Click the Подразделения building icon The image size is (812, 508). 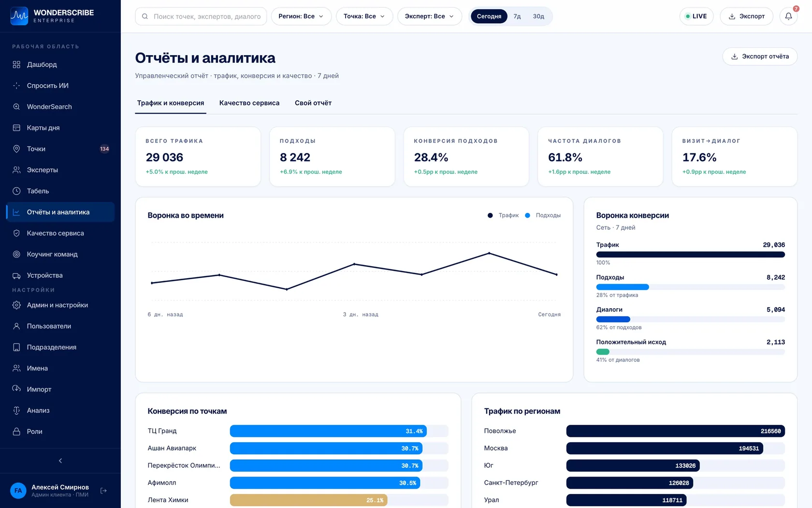(x=16, y=347)
